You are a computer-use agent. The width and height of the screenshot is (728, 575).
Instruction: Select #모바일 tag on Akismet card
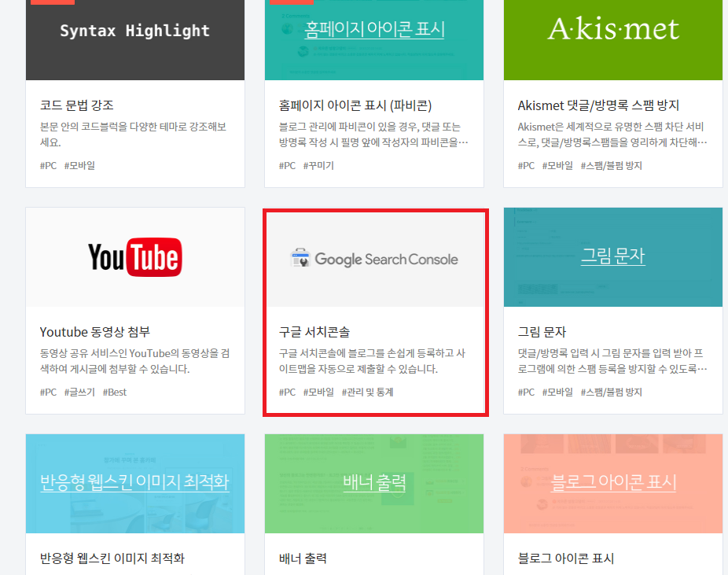click(x=557, y=165)
